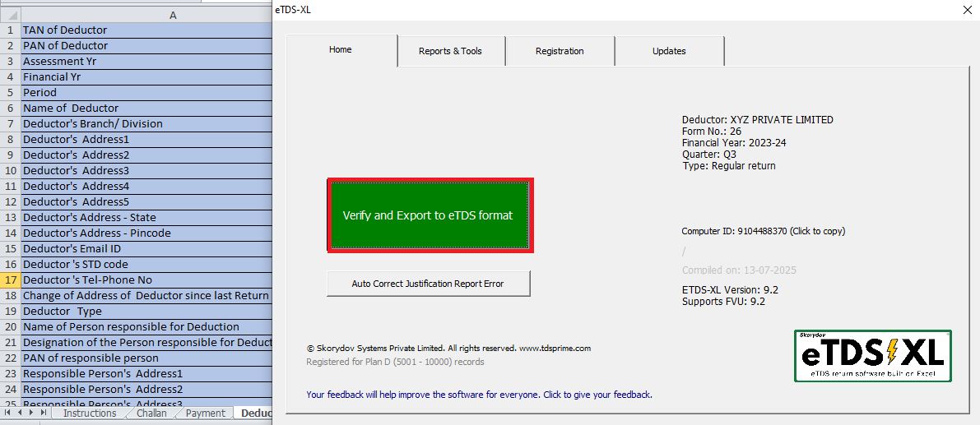
Task: Click 'Compiled on: 13-07-2025' text
Action: [740, 270]
